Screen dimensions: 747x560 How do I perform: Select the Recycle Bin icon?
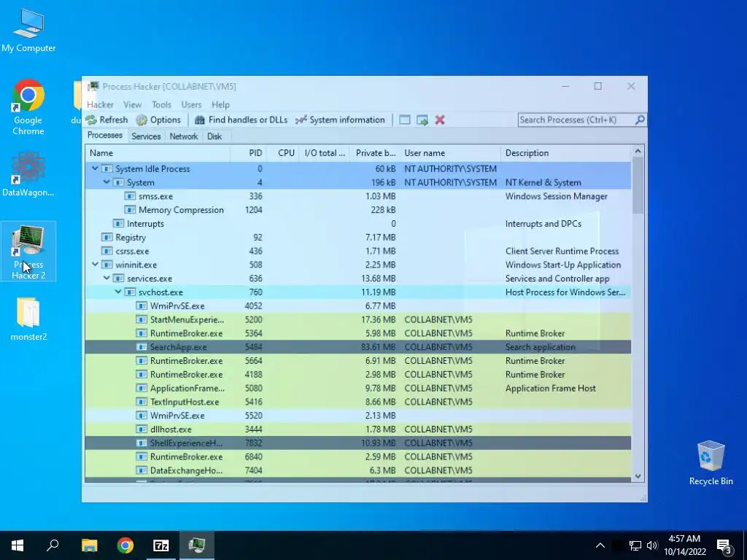711,463
